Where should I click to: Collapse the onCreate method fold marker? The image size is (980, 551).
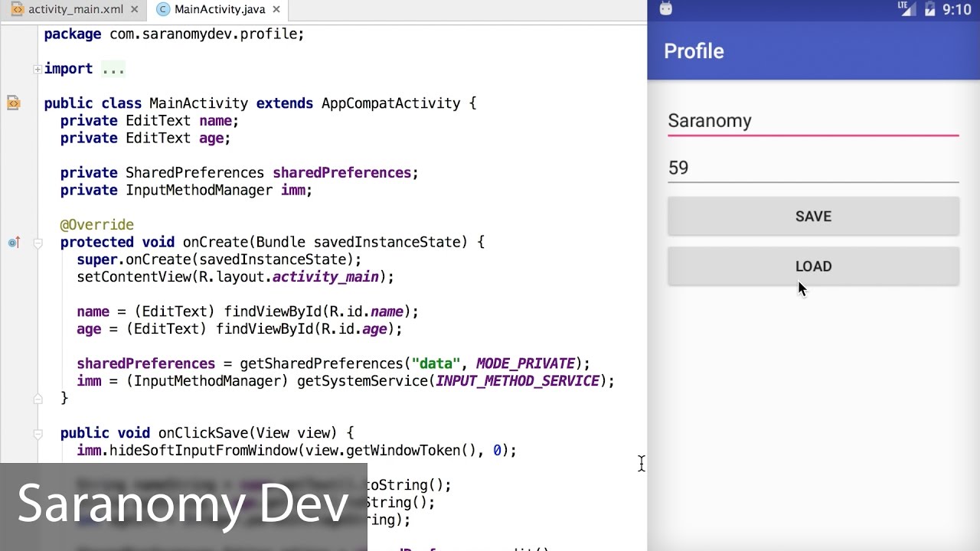[x=38, y=243]
